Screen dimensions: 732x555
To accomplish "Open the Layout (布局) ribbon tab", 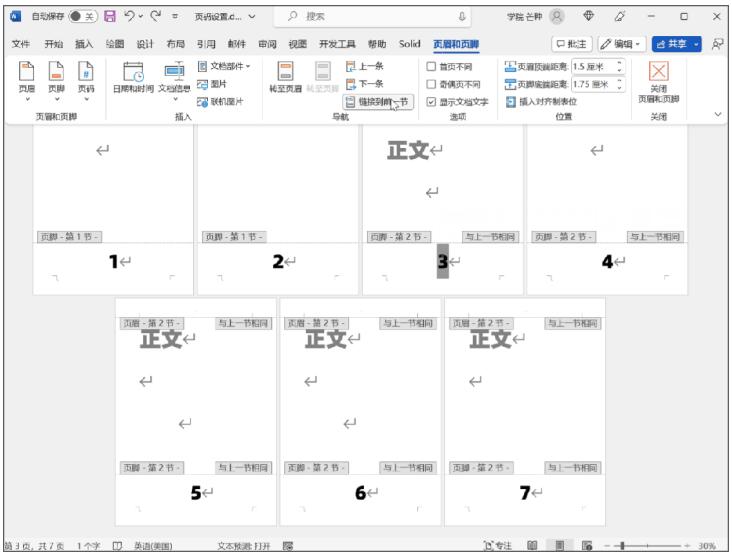I will tap(175, 44).
